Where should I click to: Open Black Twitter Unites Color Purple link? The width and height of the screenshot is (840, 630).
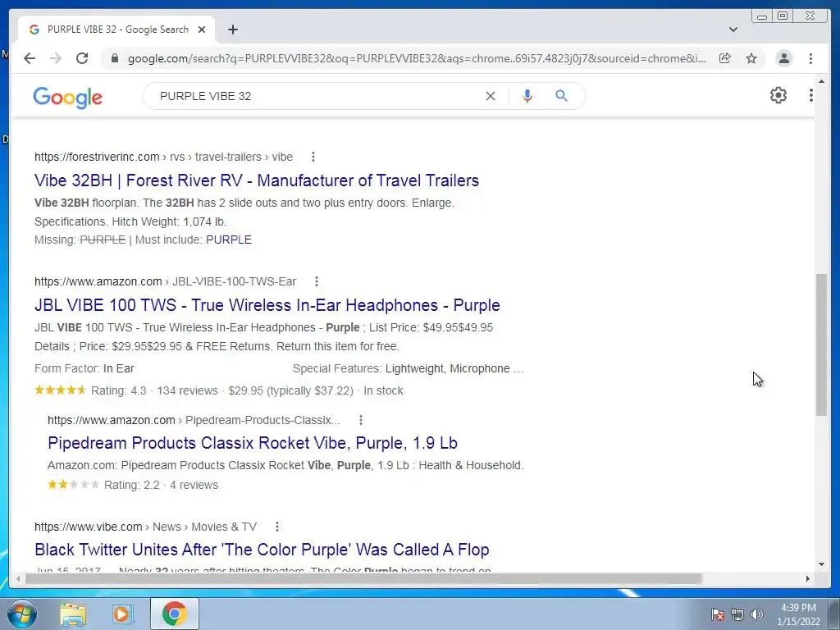click(262, 550)
